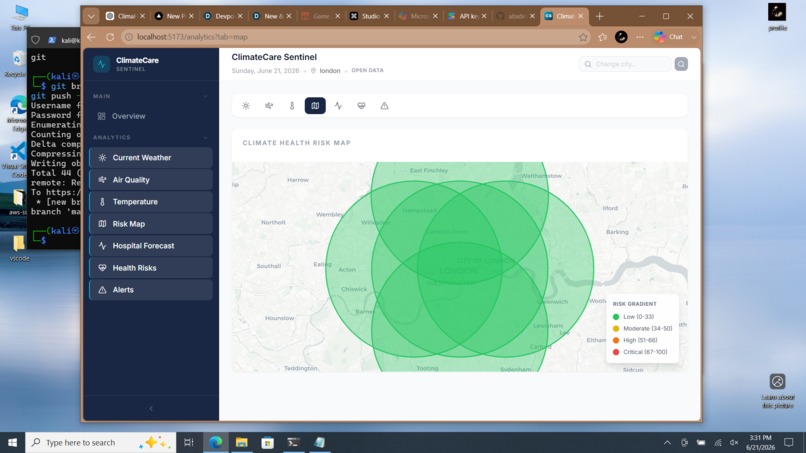Open Health Risks in sidebar
This screenshot has height=453, width=806.
pyautogui.click(x=151, y=268)
